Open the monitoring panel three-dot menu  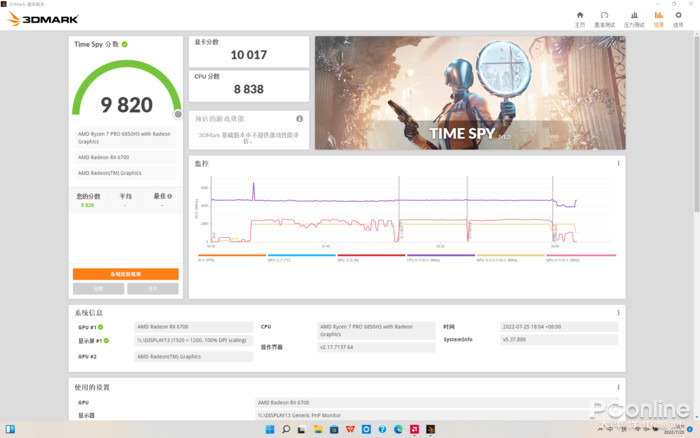[618, 163]
